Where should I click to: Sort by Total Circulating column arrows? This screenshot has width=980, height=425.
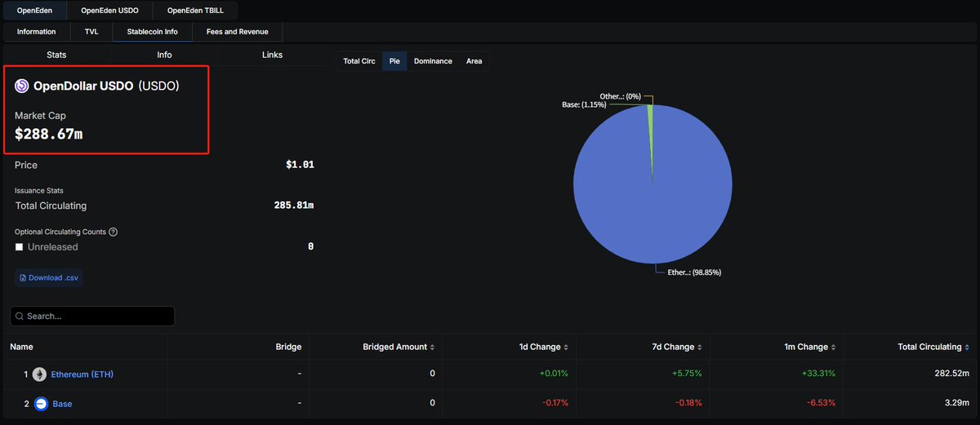(x=968, y=347)
